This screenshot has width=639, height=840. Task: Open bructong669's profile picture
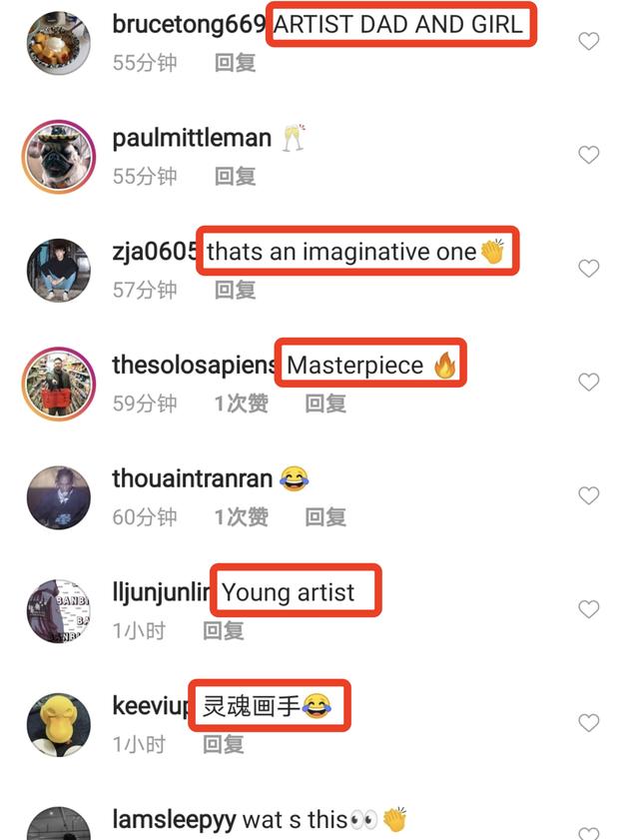[x=58, y=43]
